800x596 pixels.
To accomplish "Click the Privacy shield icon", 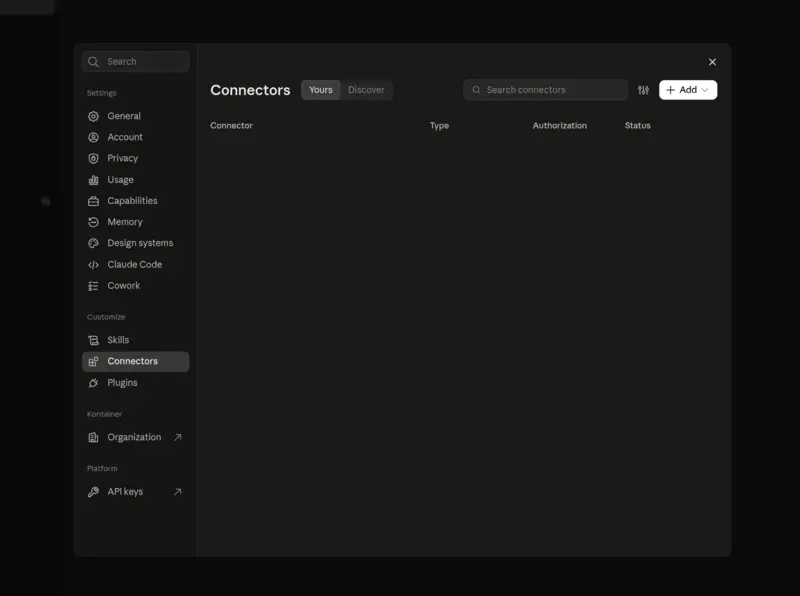I will 93,159.
